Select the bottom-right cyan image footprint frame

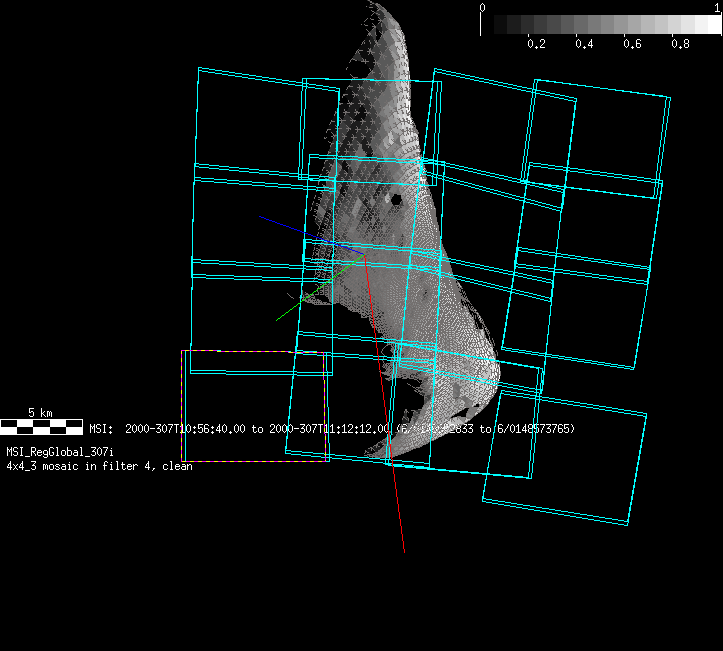click(566, 466)
